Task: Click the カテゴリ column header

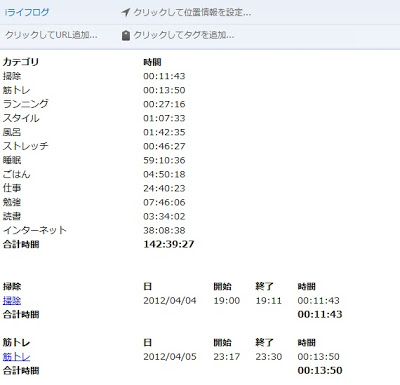Action: point(21,62)
